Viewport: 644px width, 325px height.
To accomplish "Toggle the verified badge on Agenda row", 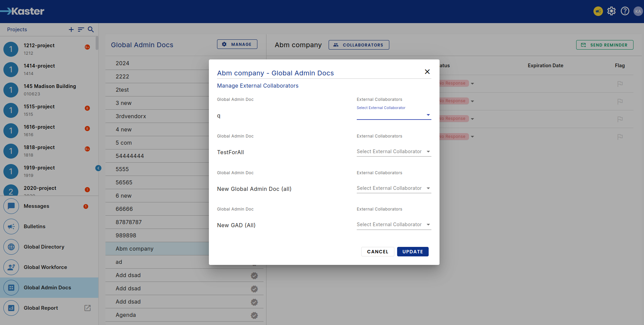I will pos(254,315).
